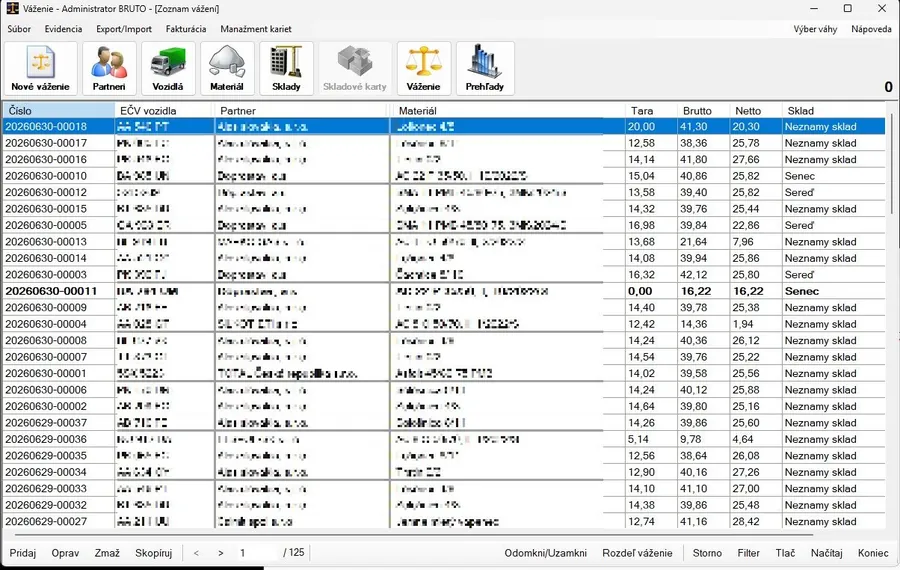Select row 20260630-00014
The width and height of the screenshot is (900, 570).
pos(444,258)
